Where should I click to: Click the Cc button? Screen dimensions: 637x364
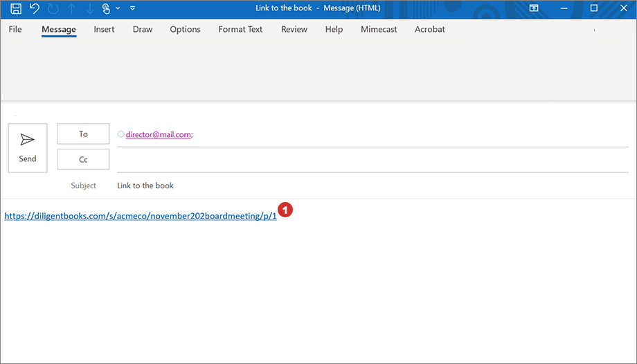click(x=83, y=159)
